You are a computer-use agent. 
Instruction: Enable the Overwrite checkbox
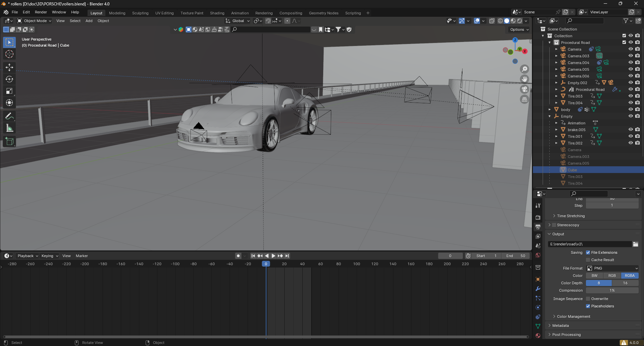click(x=588, y=299)
